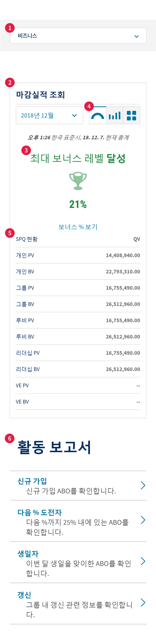Open the 신규 가입 report

coord(78,485)
